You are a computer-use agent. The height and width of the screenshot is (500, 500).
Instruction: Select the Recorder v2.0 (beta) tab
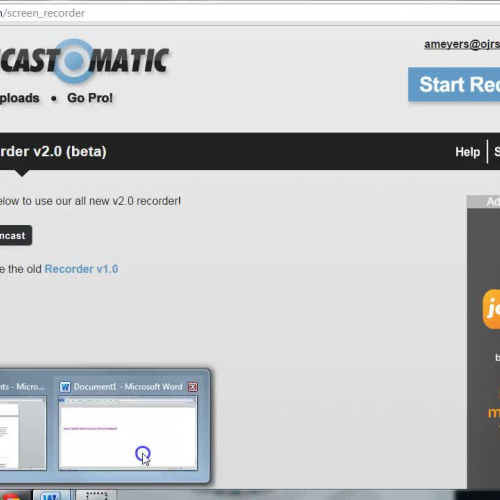click(x=53, y=152)
